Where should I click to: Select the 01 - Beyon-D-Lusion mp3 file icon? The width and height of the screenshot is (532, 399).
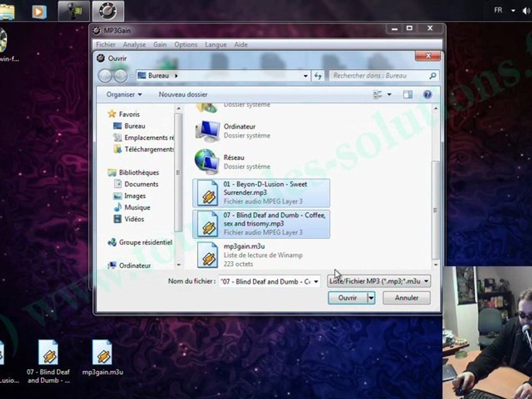(x=207, y=193)
